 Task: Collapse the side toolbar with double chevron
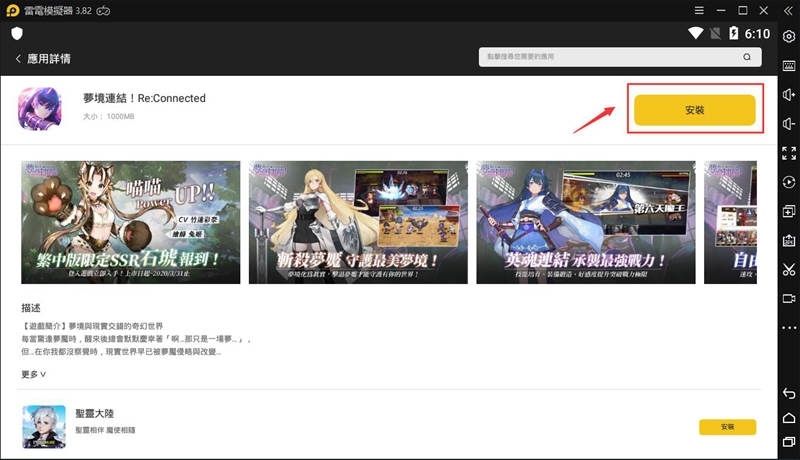(x=788, y=10)
